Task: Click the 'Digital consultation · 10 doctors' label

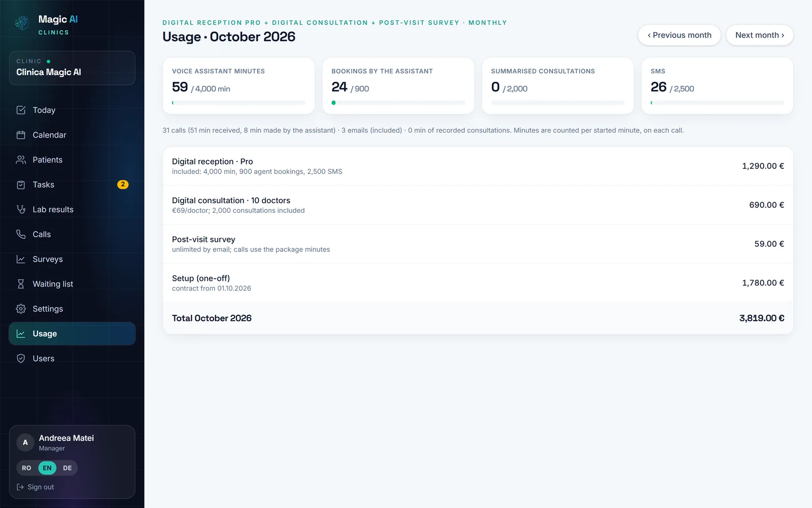Action: (x=231, y=201)
